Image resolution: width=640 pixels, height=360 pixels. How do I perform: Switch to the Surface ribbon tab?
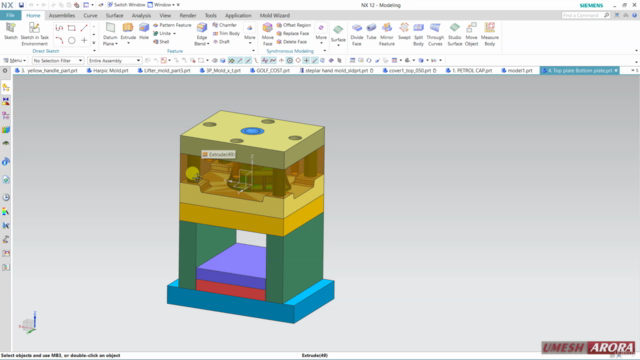[114, 16]
